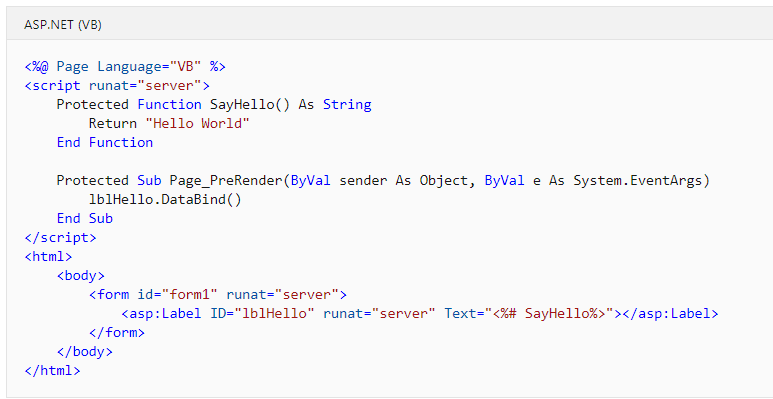Click the opening <html> tag
Screen dimensions: 773x399
(48, 256)
